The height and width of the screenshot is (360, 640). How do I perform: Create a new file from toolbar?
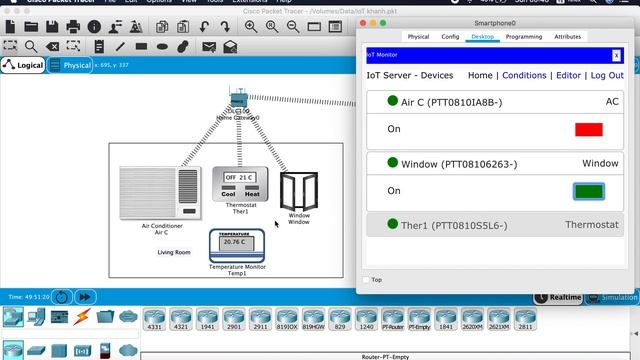coord(10,27)
